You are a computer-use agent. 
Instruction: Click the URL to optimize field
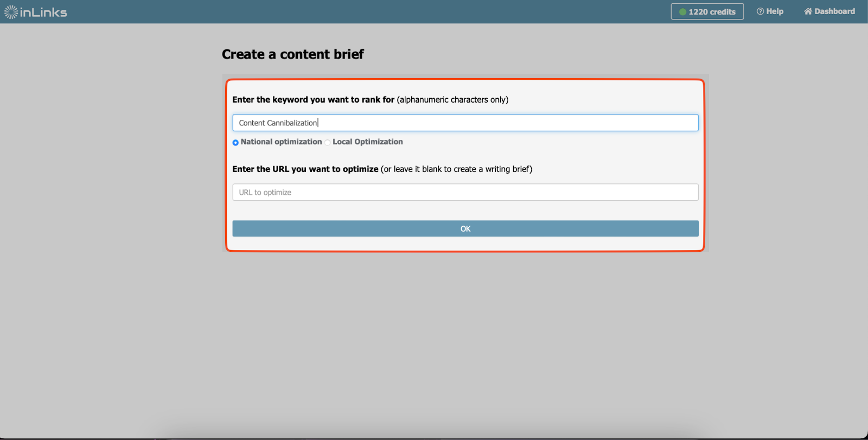[x=465, y=192]
